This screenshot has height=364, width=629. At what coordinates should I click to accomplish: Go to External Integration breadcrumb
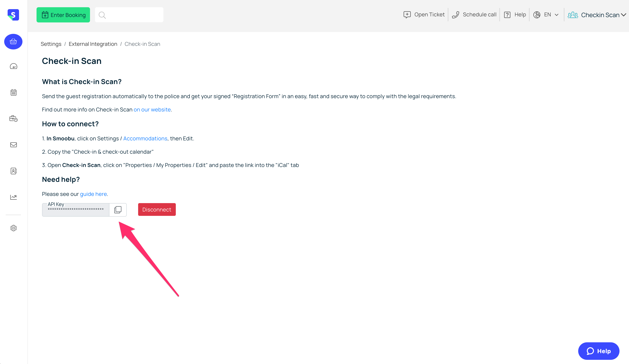(93, 44)
